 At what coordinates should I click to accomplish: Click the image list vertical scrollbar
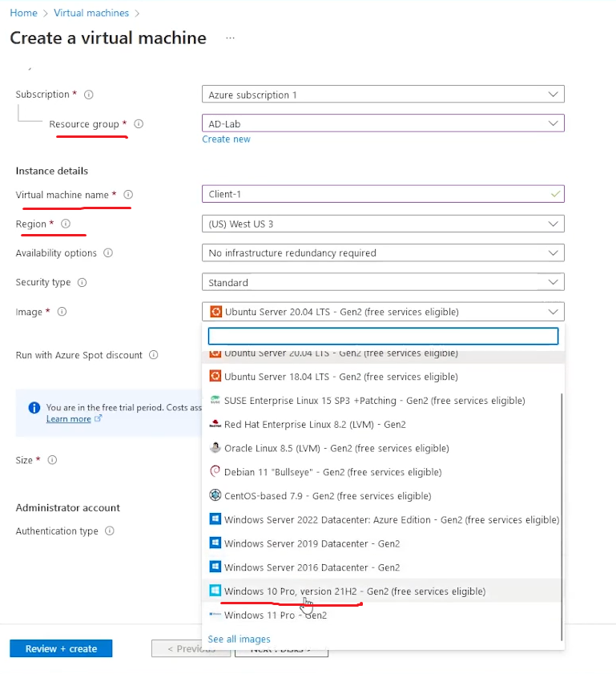click(x=562, y=517)
